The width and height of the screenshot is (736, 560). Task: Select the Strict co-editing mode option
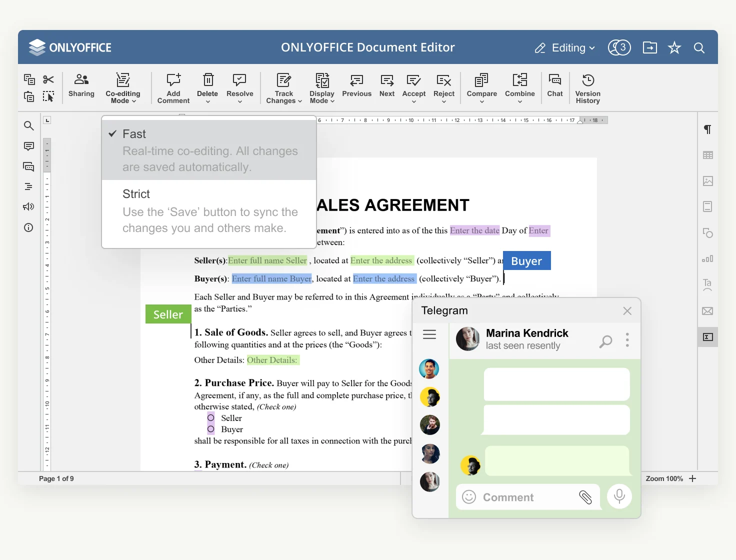[x=209, y=211]
